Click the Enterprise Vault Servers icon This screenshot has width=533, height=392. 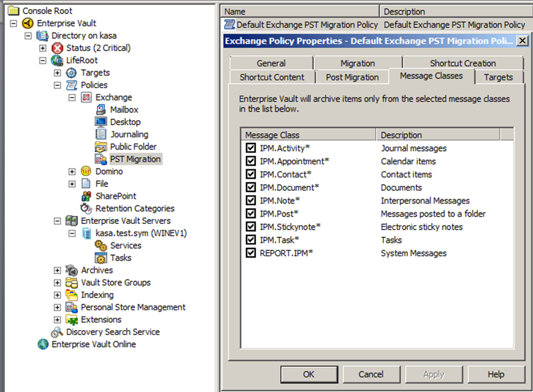(x=71, y=221)
